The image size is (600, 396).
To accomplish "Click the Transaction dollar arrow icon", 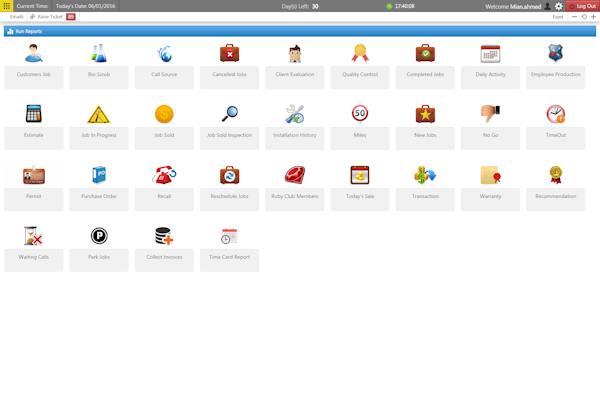I will [425, 175].
